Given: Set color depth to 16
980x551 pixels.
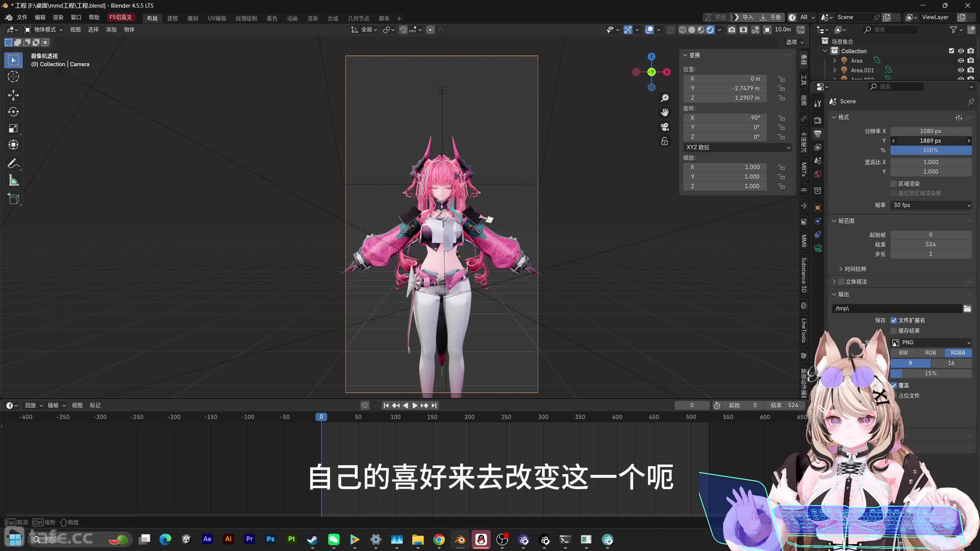Looking at the screenshot, I should [951, 363].
